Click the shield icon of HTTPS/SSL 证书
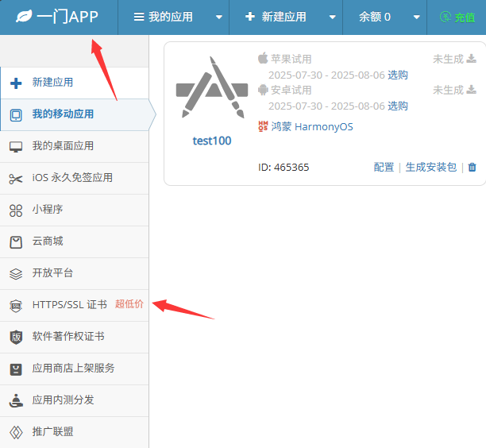486x448 pixels. [16, 306]
